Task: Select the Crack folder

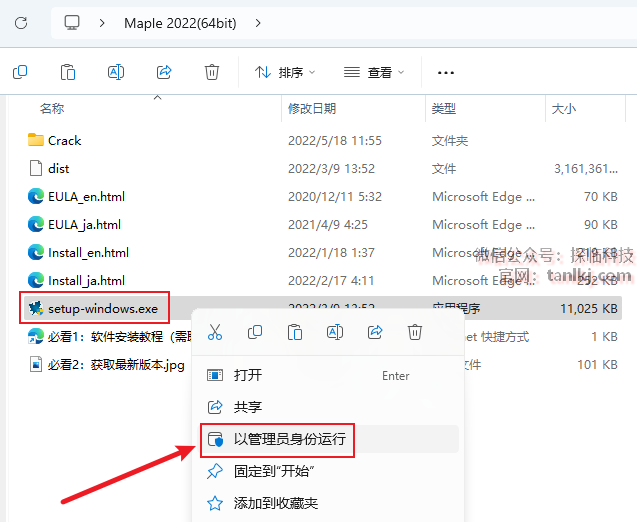Action: coord(54,141)
